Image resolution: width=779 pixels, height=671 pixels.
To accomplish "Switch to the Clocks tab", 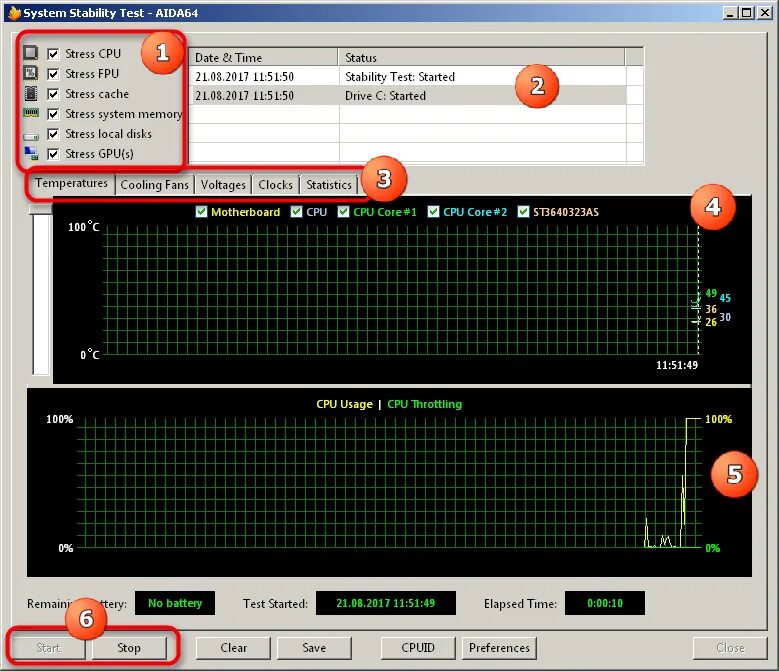I will coord(275,185).
